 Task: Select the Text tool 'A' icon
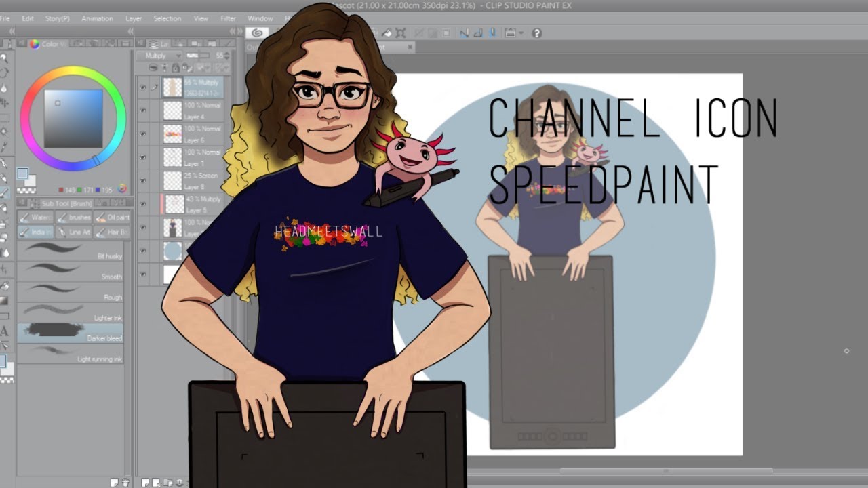4,331
